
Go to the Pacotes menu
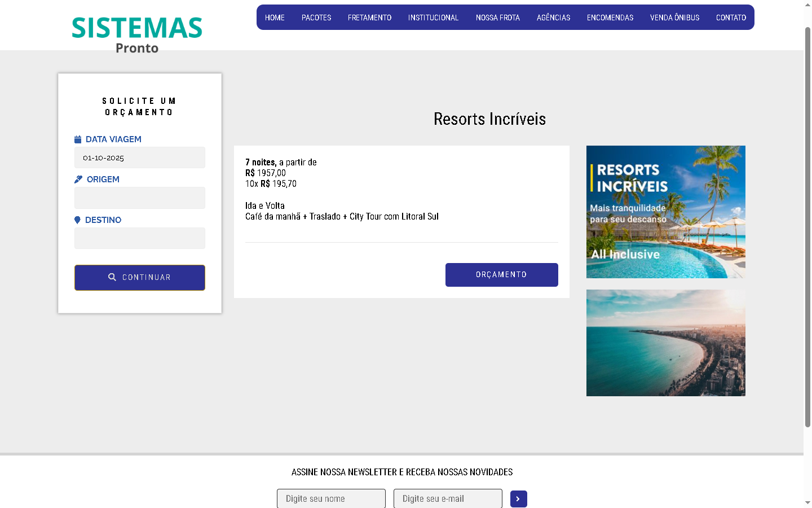coord(316,17)
